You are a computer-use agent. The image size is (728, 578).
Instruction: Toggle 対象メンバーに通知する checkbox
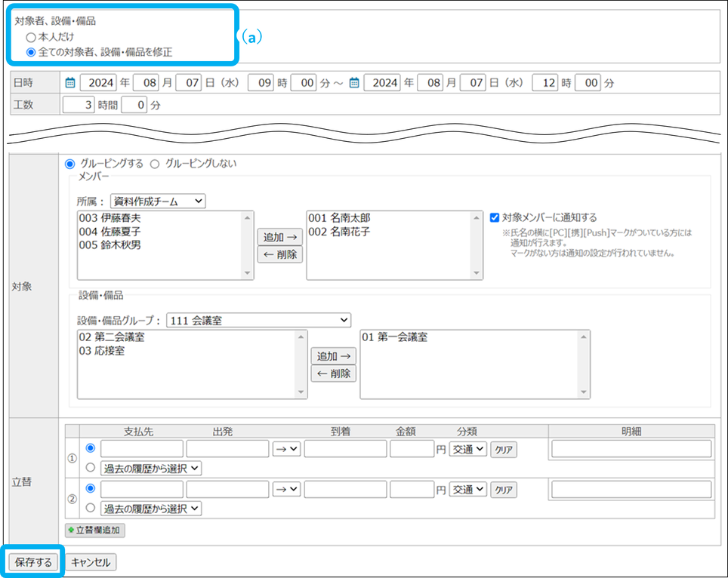pyautogui.click(x=494, y=217)
